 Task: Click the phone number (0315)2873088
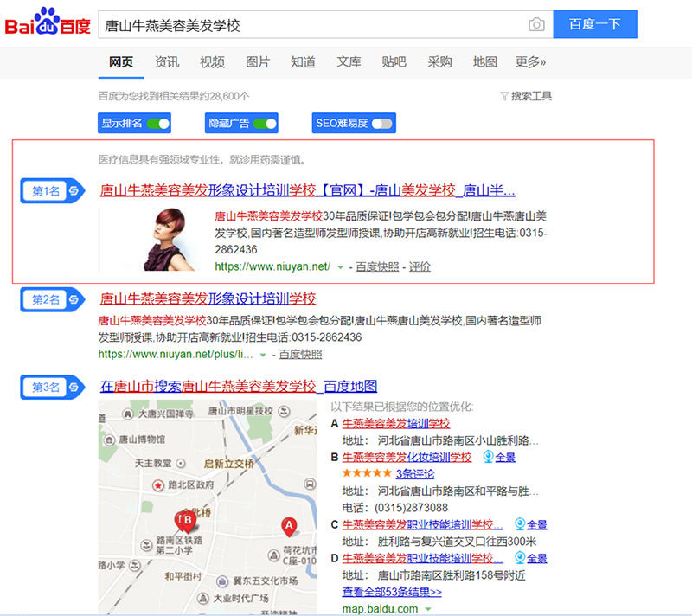click(x=412, y=508)
